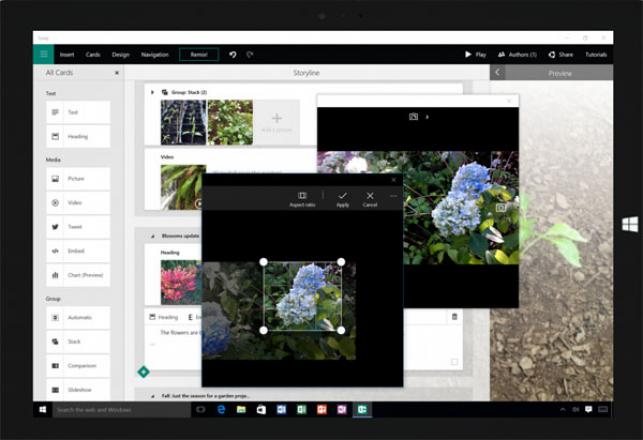Add a Chart (Preview) card

pyautogui.click(x=78, y=275)
